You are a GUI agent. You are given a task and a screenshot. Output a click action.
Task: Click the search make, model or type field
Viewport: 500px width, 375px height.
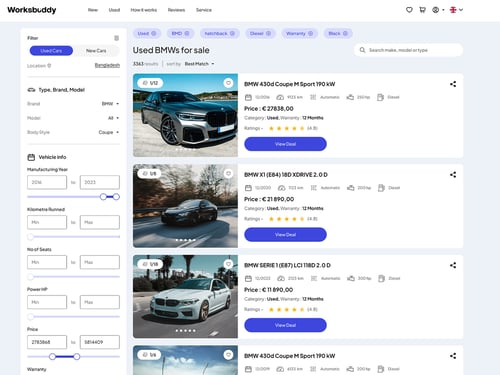(408, 50)
